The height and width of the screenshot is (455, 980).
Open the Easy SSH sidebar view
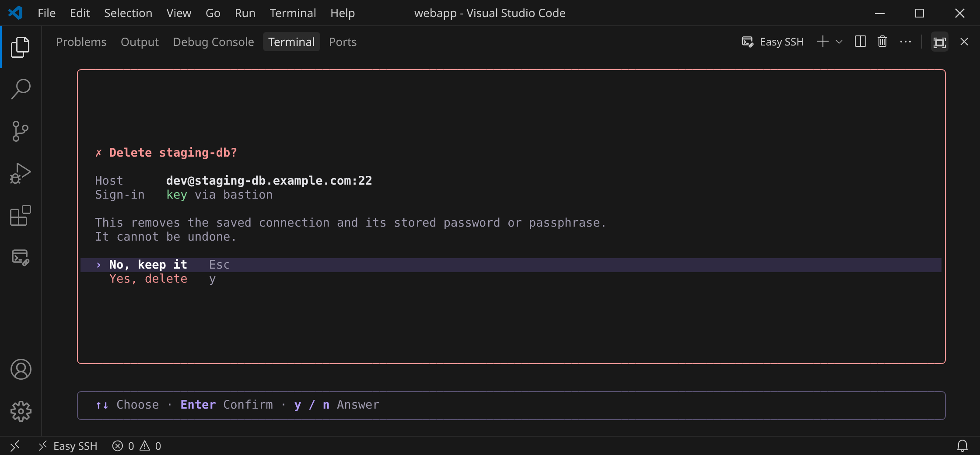tap(21, 257)
